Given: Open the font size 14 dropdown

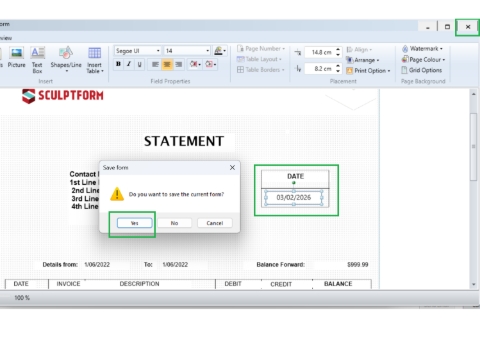Looking at the screenshot, I should [x=207, y=51].
